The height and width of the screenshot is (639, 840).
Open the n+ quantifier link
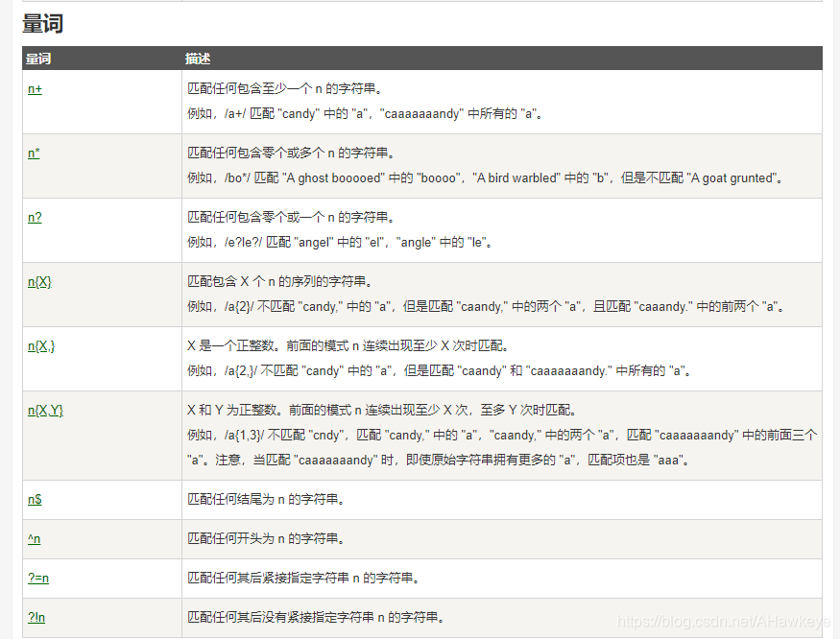coord(35,89)
